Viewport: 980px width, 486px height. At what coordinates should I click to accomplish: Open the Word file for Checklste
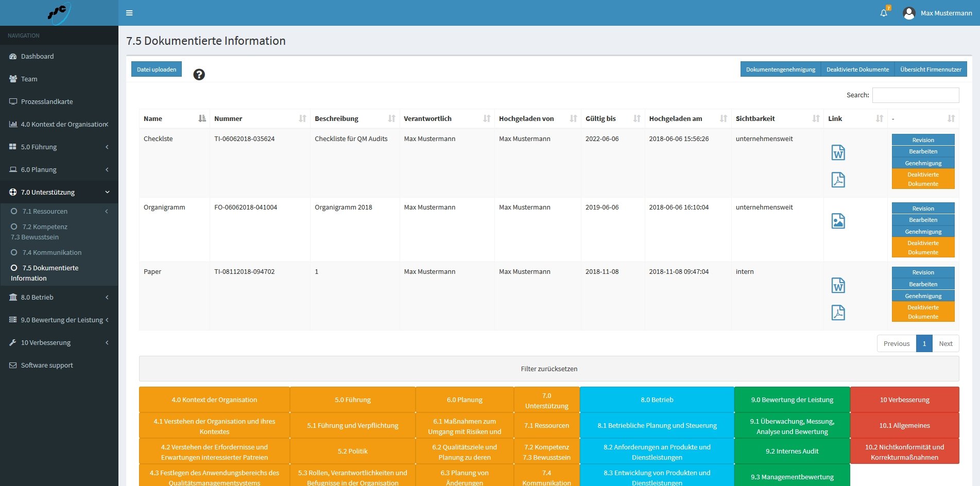pos(838,153)
